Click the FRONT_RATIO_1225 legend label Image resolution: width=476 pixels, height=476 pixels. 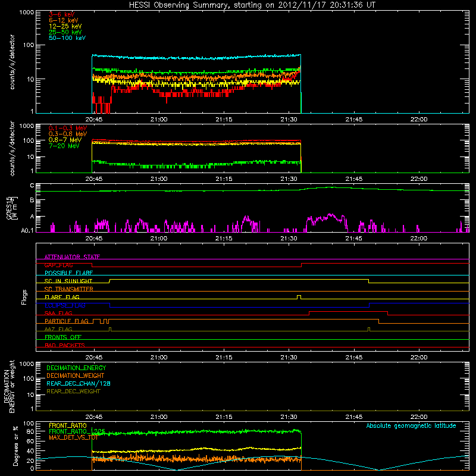click(x=77, y=431)
